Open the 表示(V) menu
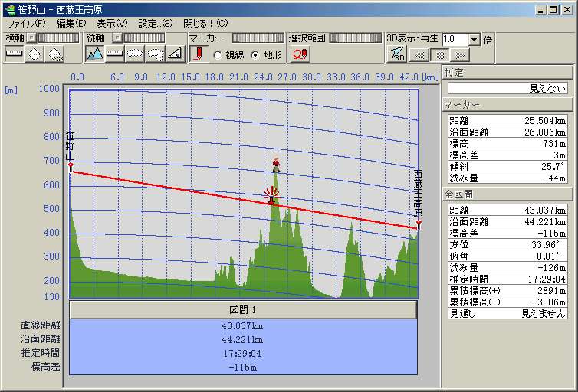 click(x=112, y=24)
